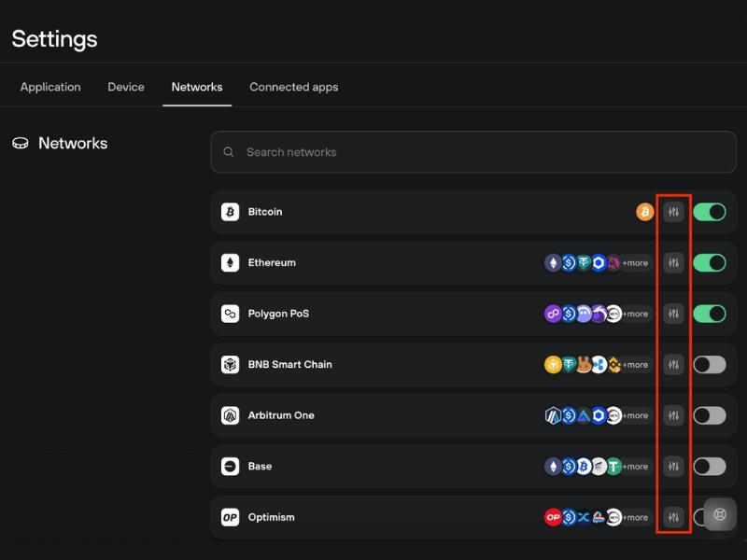This screenshot has height=560, width=747.
Task: Show more Base tokens via +more
Action: point(635,467)
